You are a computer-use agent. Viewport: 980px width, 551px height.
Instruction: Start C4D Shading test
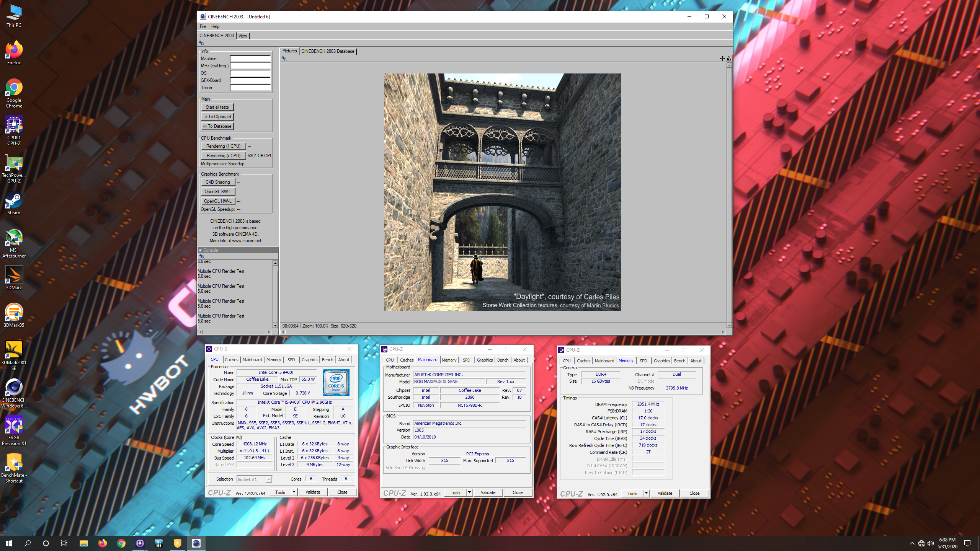coord(218,182)
